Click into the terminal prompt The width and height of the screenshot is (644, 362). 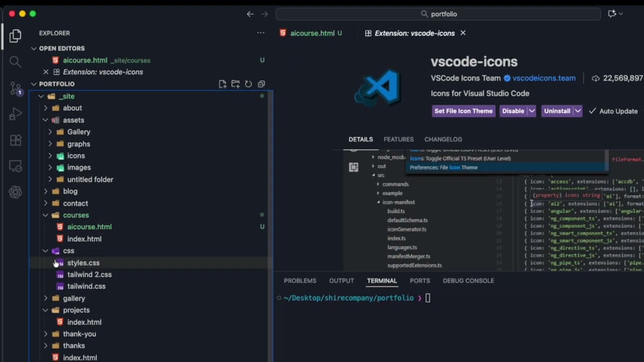[428, 298]
